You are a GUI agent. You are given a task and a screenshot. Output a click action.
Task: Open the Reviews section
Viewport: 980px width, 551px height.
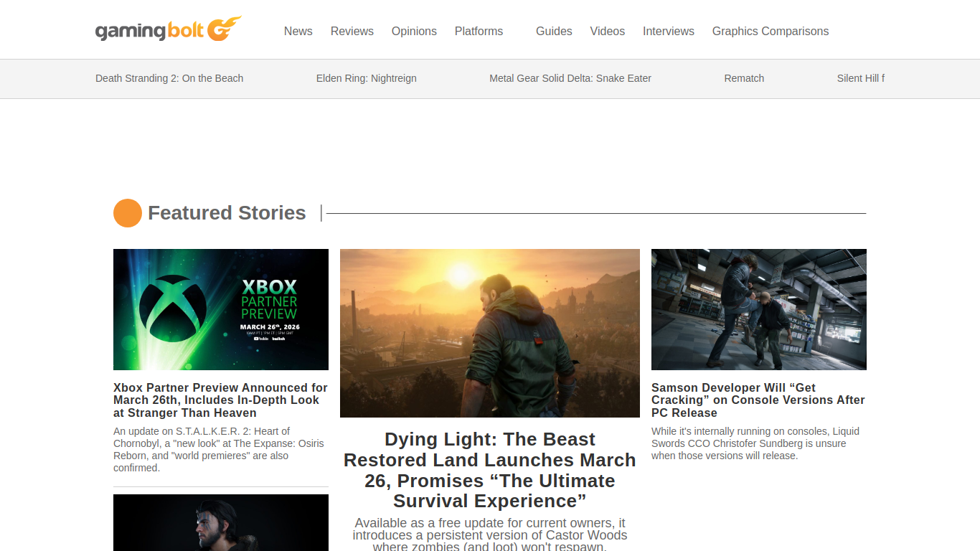point(352,32)
